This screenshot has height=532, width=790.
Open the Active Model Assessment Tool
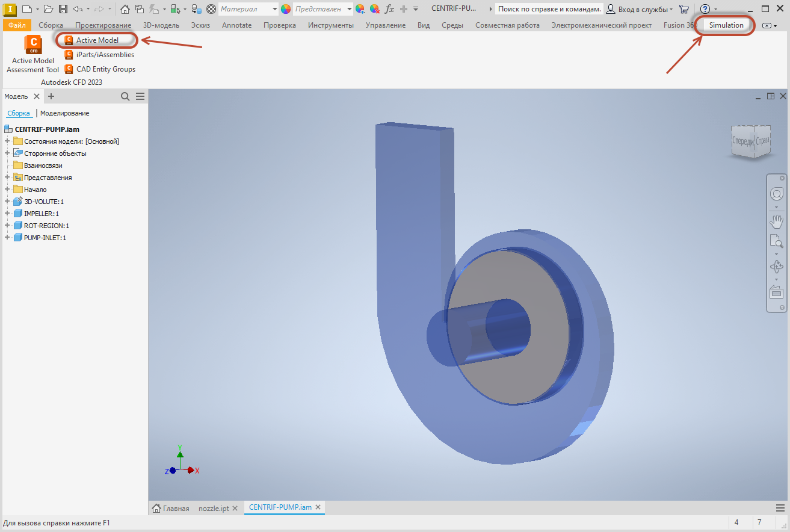pos(33,55)
